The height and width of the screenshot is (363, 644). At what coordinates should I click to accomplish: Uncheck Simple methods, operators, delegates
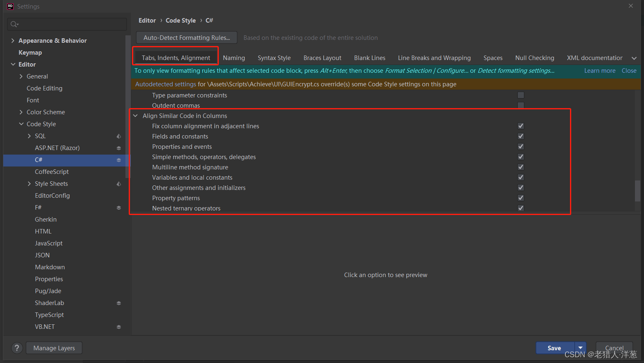coord(521,157)
